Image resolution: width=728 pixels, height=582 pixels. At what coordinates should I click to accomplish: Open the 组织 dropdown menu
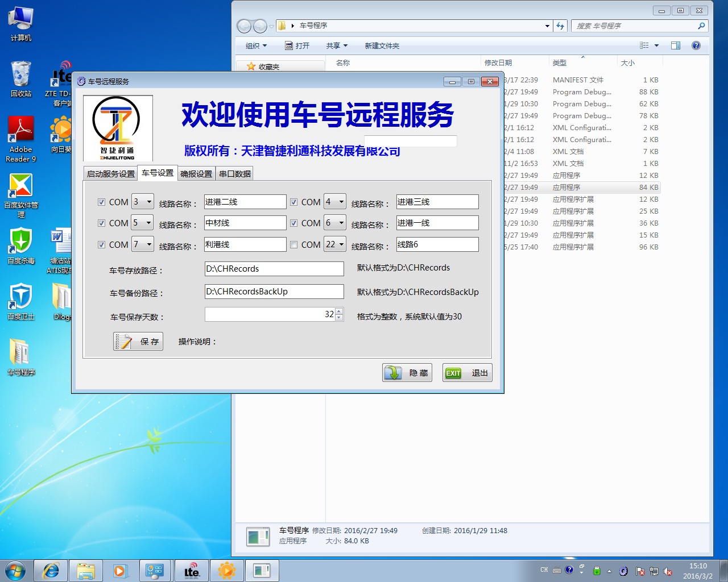(256, 45)
